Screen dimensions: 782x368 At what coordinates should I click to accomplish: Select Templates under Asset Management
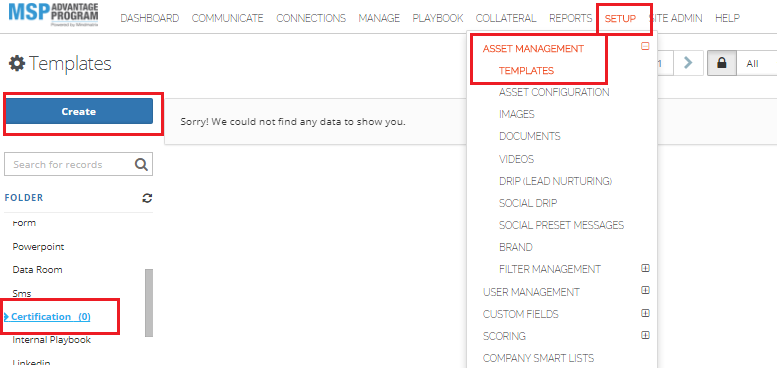(526, 70)
